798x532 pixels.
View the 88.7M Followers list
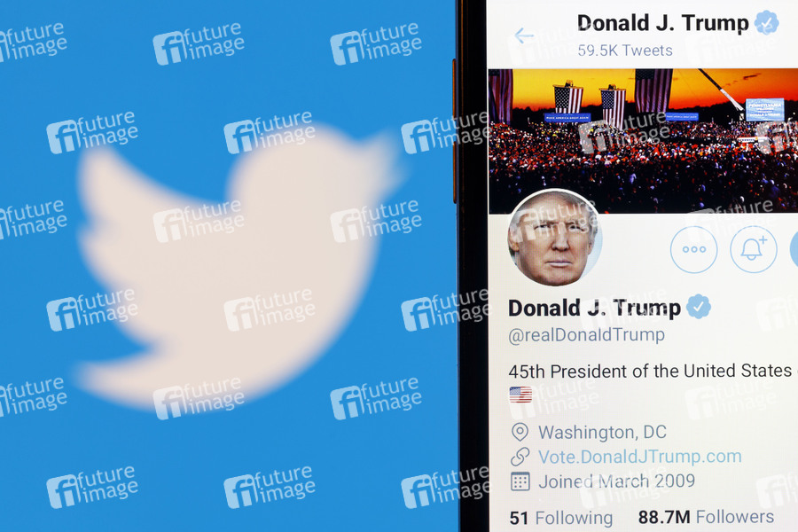706,517
